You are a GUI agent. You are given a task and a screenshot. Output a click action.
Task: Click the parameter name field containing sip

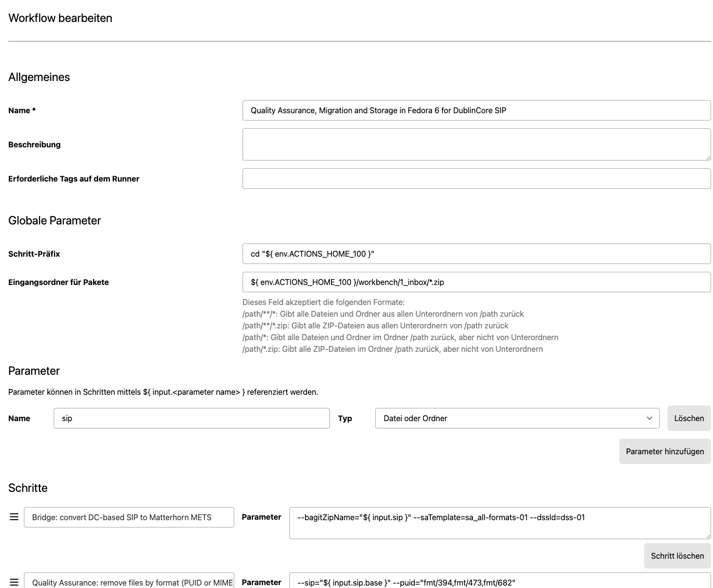(x=191, y=418)
